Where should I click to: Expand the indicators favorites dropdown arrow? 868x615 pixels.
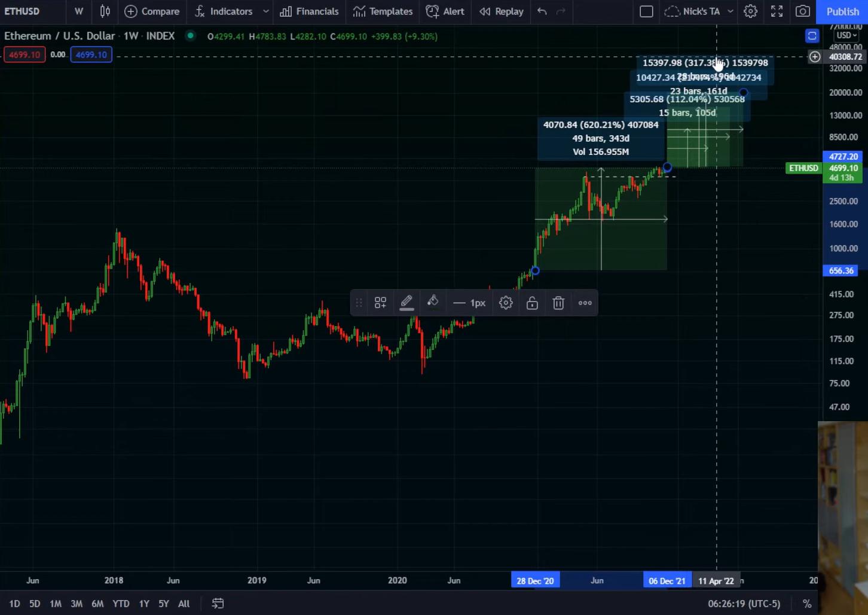tap(265, 11)
